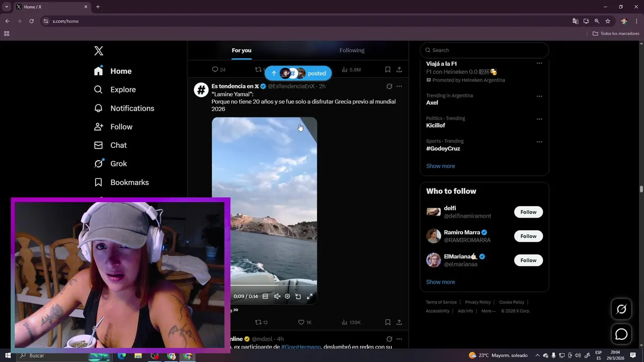Open the Kicillof trending topic
644x362 pixels.
click(436, 126)
